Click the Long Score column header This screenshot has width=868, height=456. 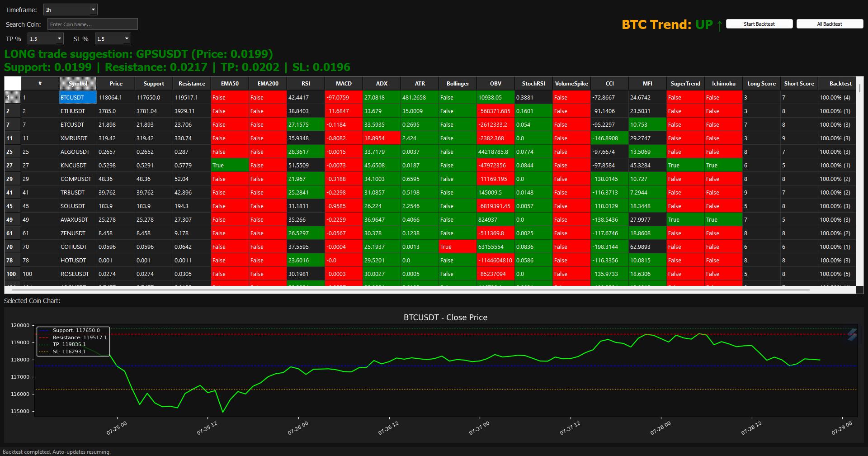click(x=761, y=83)
